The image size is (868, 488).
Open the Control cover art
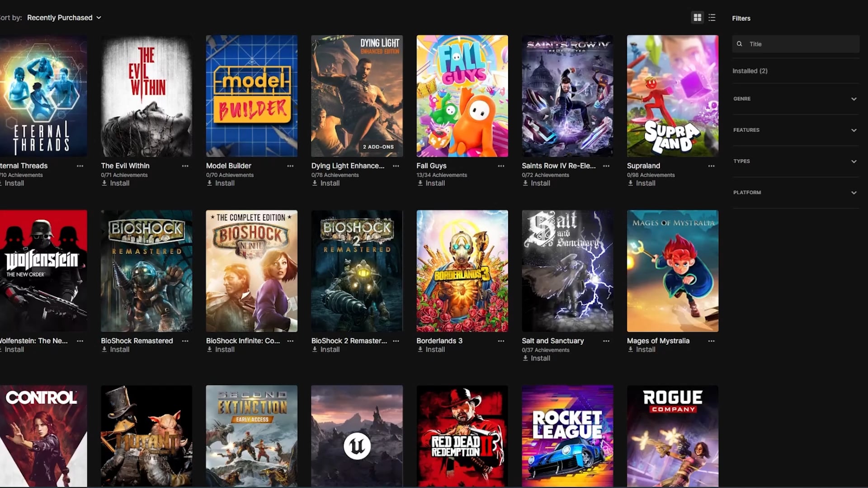tap(43, 436)
